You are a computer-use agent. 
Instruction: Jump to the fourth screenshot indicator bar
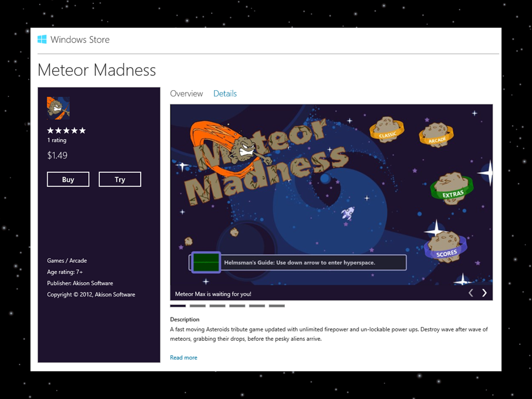point(237,306)
